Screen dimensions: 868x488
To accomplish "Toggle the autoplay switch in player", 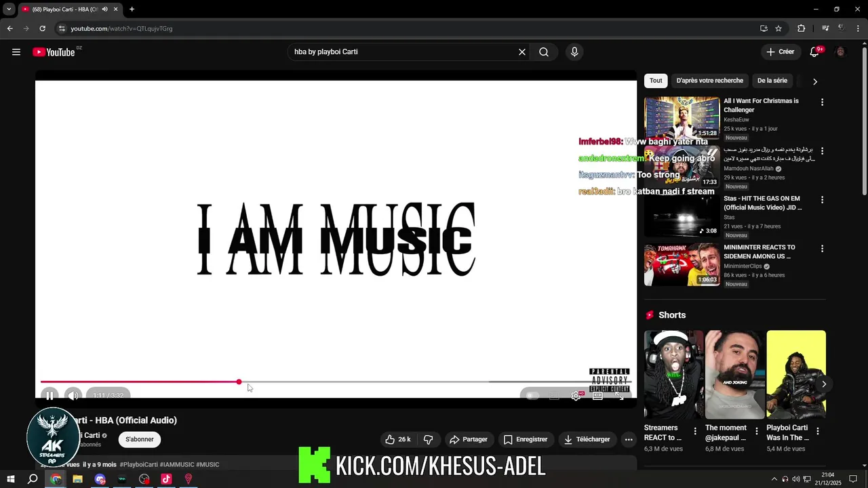I will pos(533,396).
